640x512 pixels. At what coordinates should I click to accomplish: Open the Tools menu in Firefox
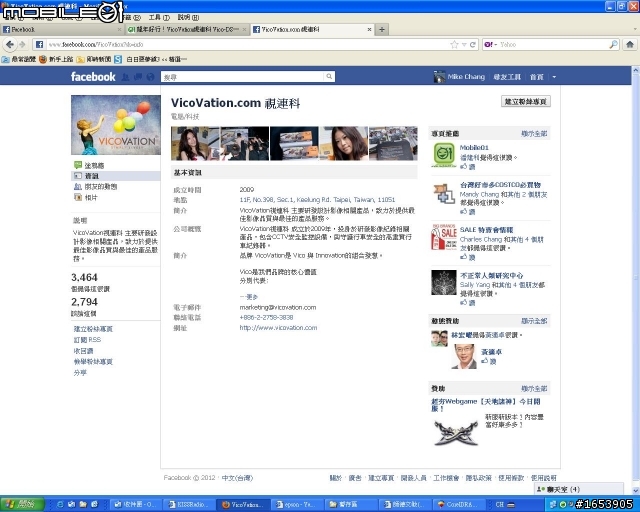(x=159, y=17)
